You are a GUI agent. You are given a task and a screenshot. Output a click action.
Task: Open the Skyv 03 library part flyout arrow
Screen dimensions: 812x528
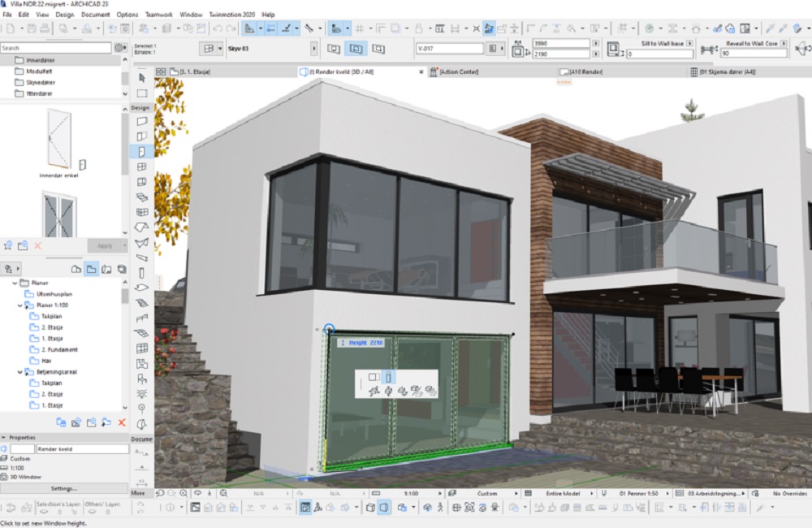pyautogui.click(x=313, y=49)
